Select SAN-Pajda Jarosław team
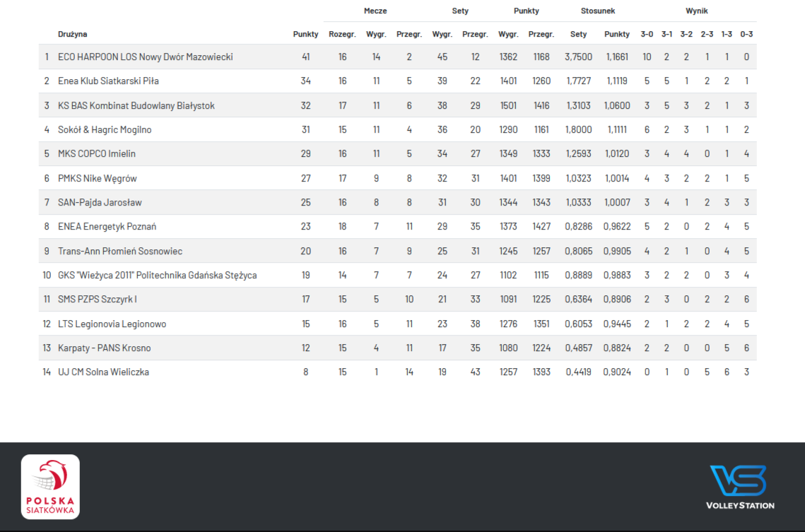This screenshot has width=805, height=532. coord(100,203)
